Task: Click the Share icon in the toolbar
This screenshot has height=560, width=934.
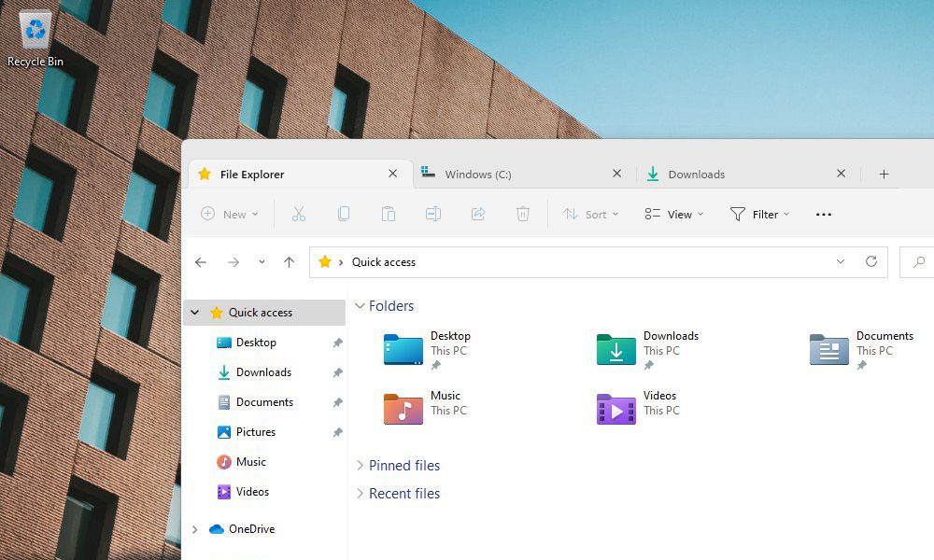Action: pyautogui.click(x=478, y=214)
